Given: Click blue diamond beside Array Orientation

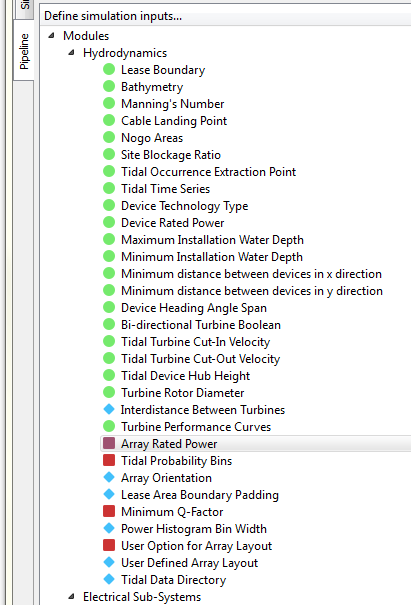Looking at the screenshot, I should tap(109, 477).
